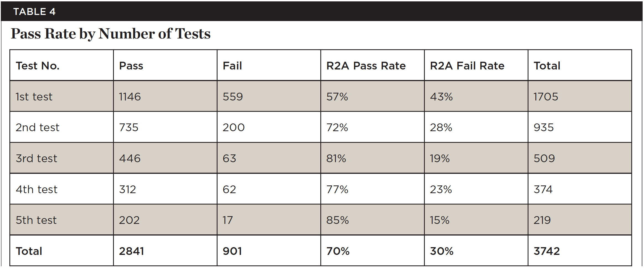The image size is (644, 269).
Task: Select the 5th test total 219
Action: (x=542, y=220)
